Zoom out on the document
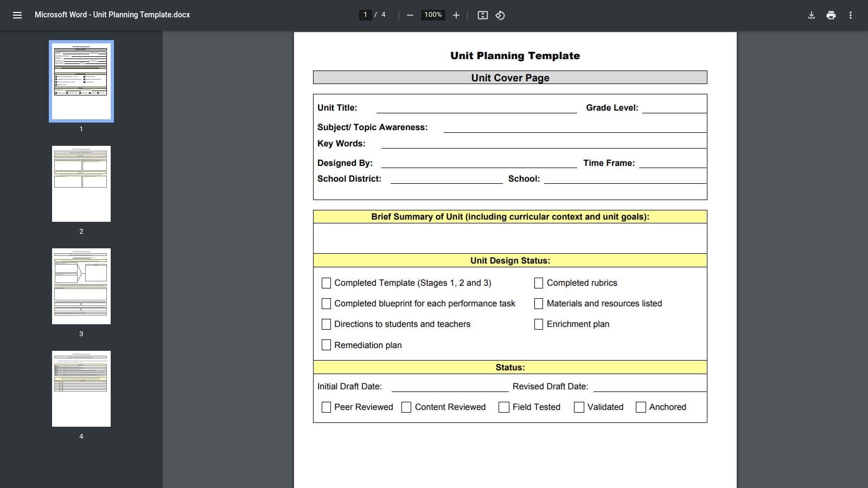This screenshot has height=488, width=868. click(409, 15)
